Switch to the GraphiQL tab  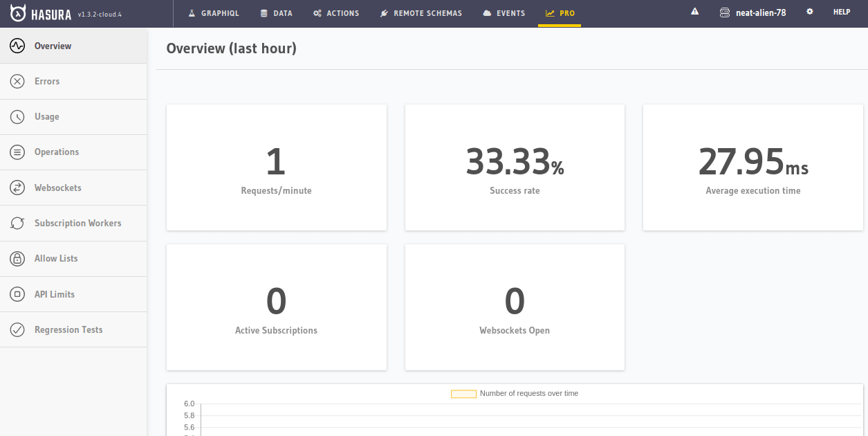214,13
